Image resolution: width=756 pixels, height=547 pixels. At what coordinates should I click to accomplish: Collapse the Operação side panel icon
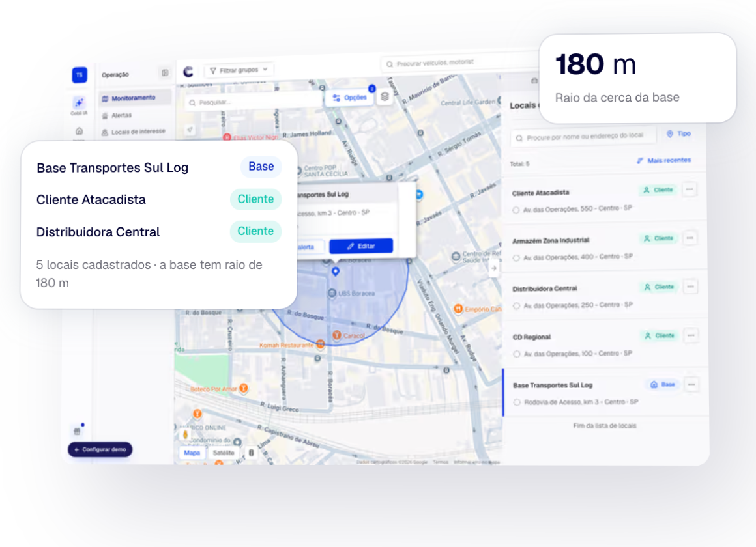pyautogui.click(x=165, y=73)
